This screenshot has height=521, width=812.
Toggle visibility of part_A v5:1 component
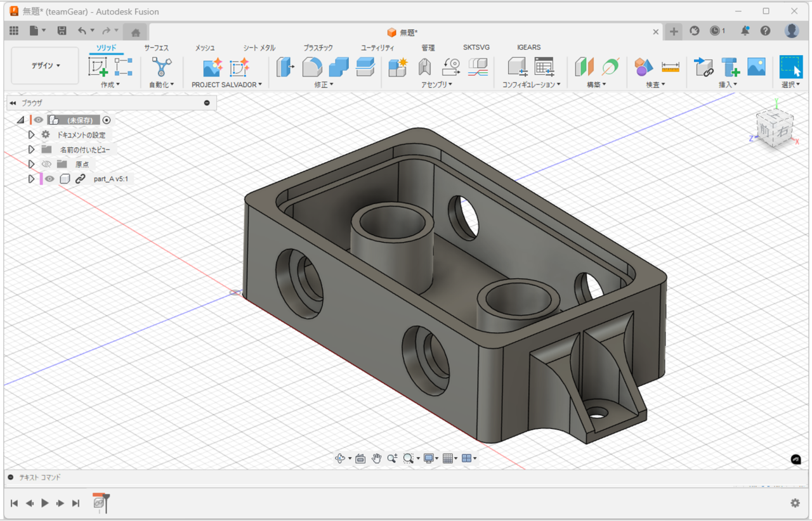(x=48, y=179)
